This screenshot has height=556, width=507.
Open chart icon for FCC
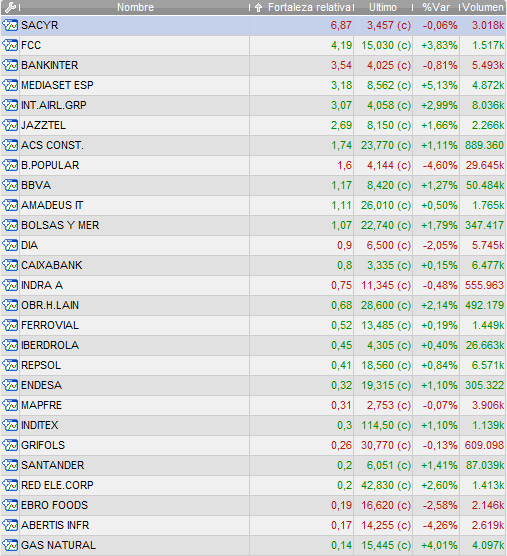pos(10,45)
